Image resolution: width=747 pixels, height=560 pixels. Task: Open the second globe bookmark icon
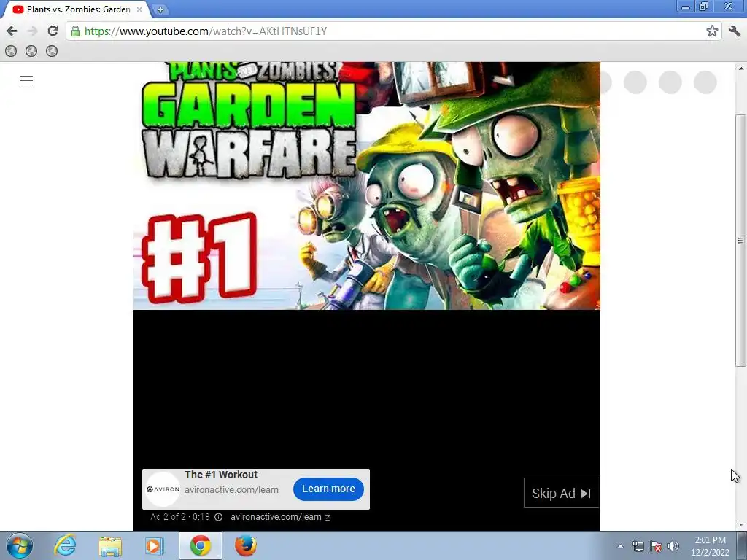pos(31,51)
